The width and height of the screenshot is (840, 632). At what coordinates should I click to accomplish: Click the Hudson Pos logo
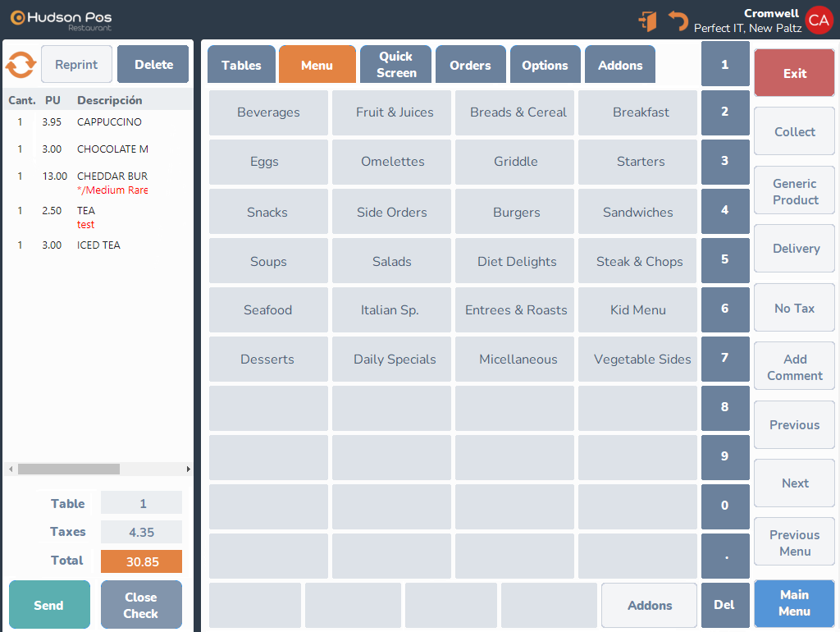pos(62,19)
